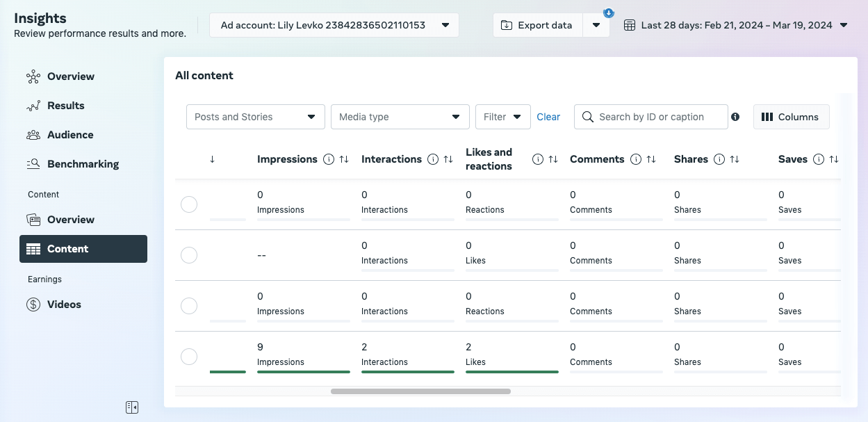Select radio button for 9 Impressions row
This screenshot has height=422, width=868.
click(189, 357)
